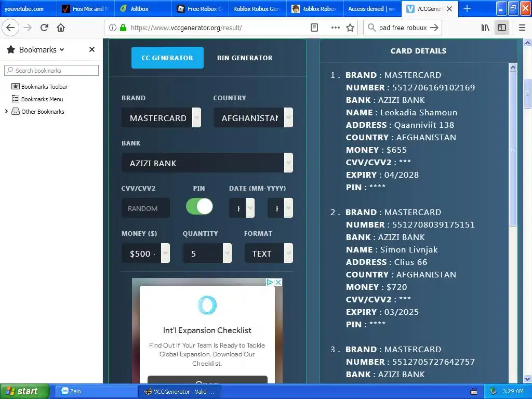
Task: Open a new tab with plus icon
Action: (x=467, y=8)
